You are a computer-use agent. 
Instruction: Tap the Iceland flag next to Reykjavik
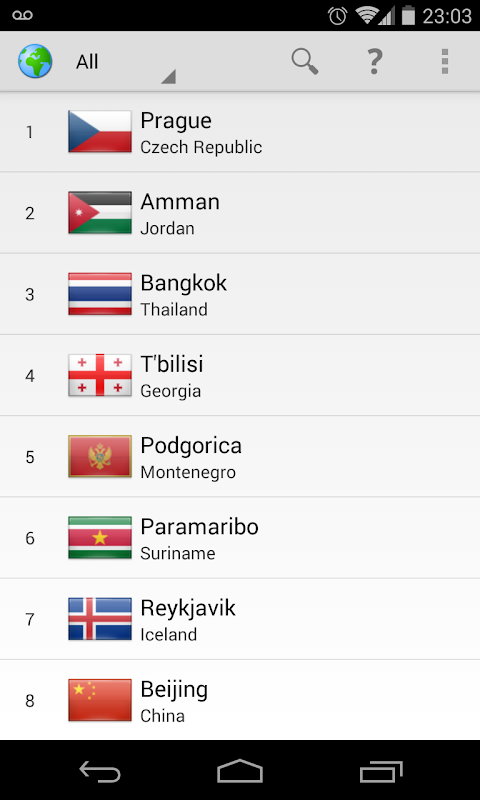(100, 619)
